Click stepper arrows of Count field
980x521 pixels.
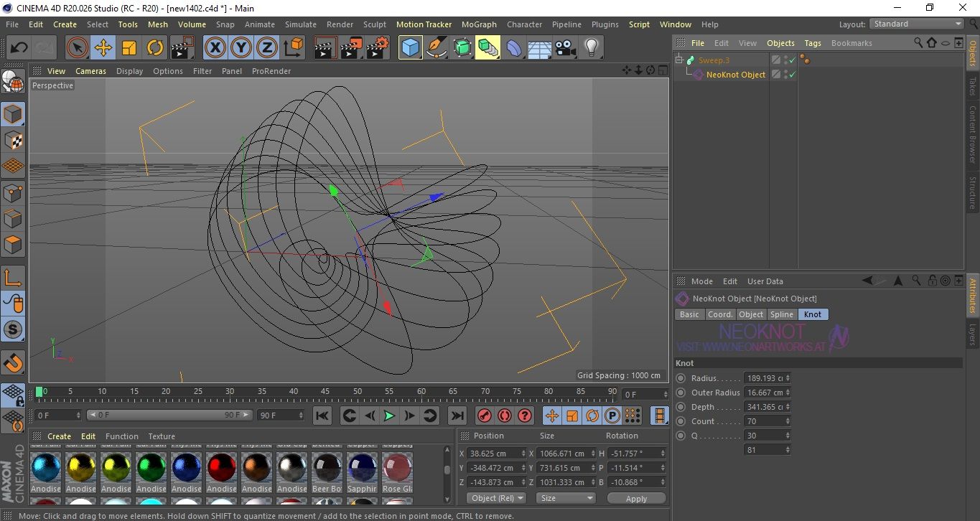[x=788, y=421]
